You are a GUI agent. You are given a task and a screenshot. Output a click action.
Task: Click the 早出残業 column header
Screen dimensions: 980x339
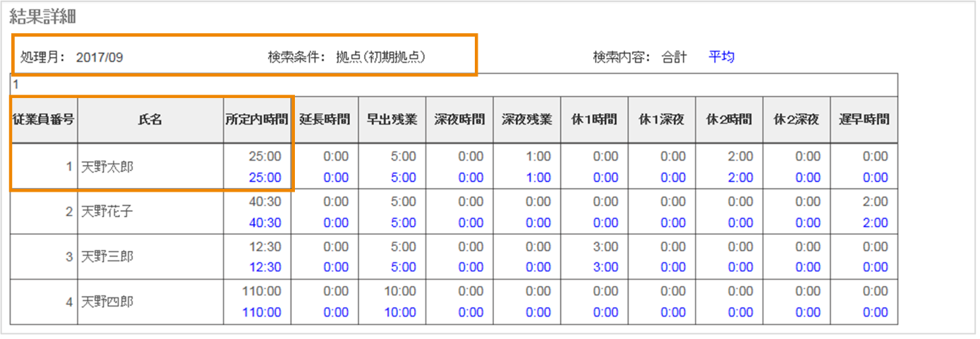[392, 119]
